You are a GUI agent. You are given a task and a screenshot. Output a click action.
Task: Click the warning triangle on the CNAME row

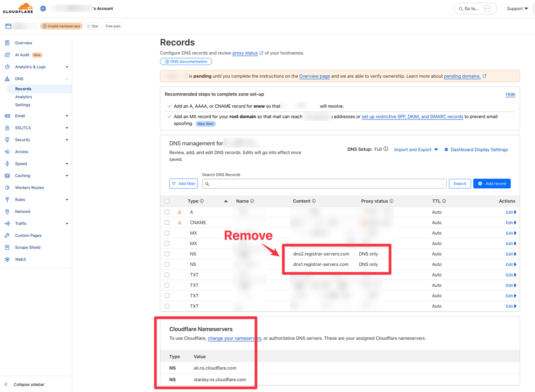(x=180, y=223)
